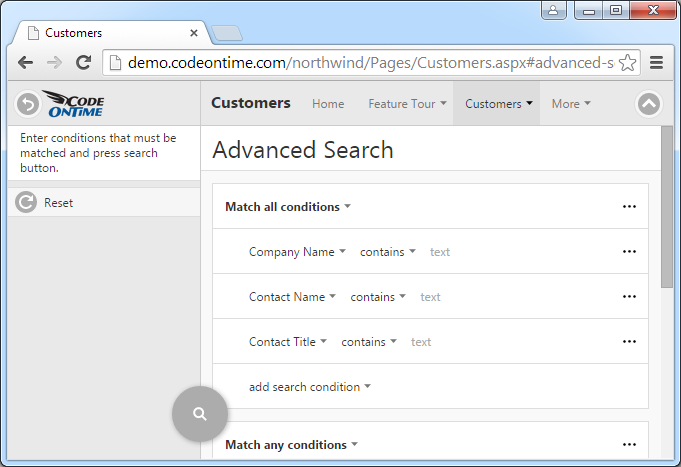Expand the Match all conditions dropdown
This screenshot has width=681, height=467.
coord(288,207)
